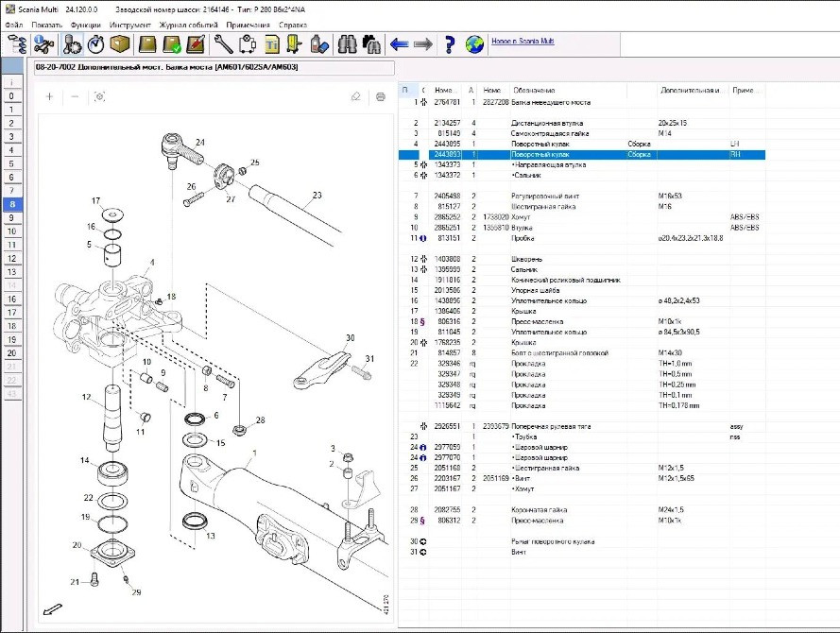Click callout number 23 on the diagram
Viewport: 840px width, 633px height.
coord(317,196)
